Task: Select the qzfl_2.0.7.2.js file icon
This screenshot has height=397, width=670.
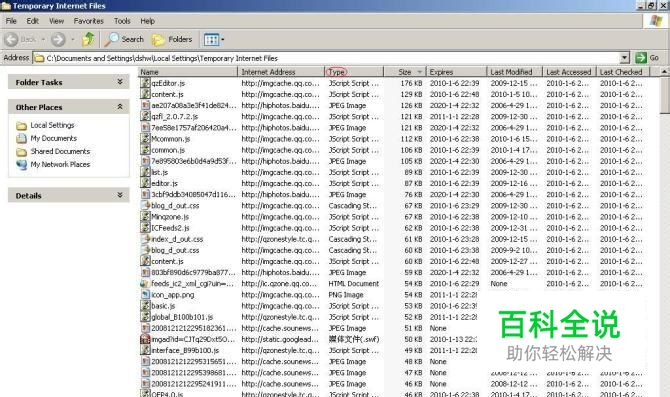Action: coord(145,116)
